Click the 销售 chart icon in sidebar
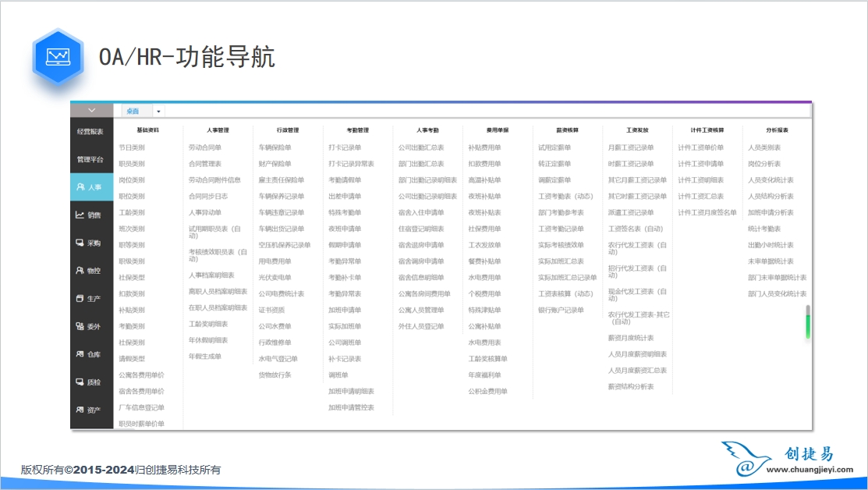 coord(80,215)
